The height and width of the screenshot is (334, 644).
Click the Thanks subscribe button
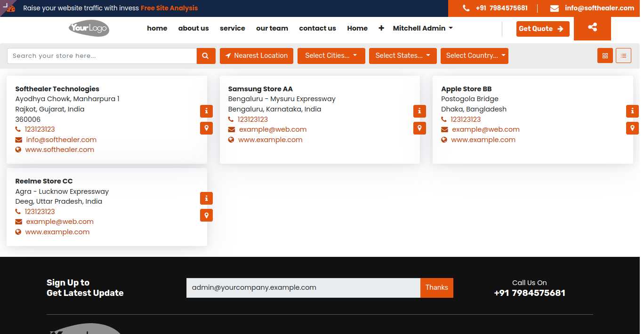(x=437, y=287)
